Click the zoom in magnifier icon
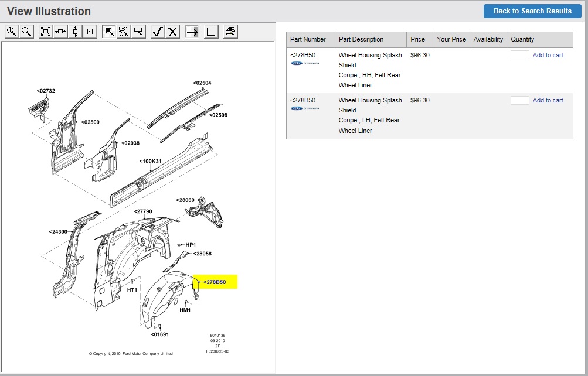The image size is (588, 376). tap(12, 32)
